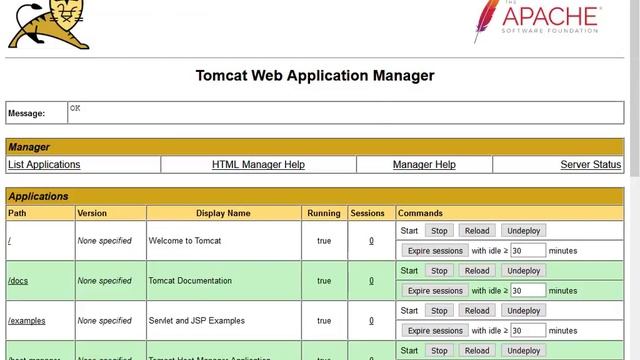Screen dimensions: 640x360
Task: Click the "Running" column header
Action: pyautogui.click(x=324, y=213)
